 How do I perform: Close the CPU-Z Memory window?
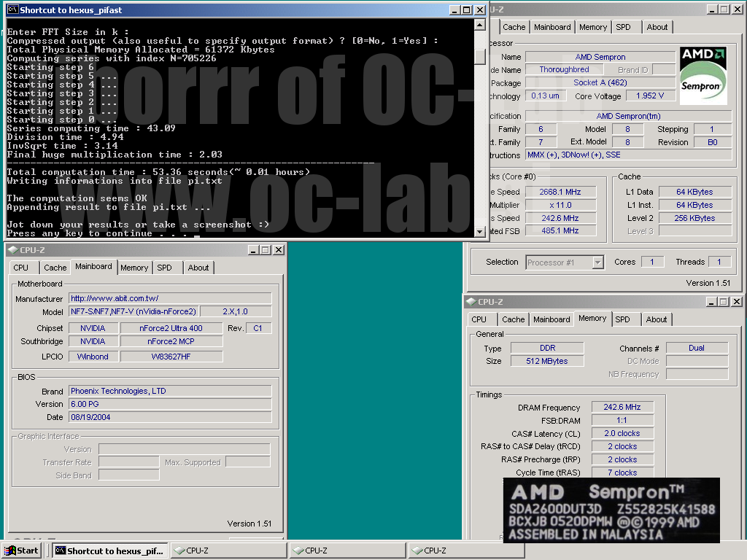[x=737, y=301]
